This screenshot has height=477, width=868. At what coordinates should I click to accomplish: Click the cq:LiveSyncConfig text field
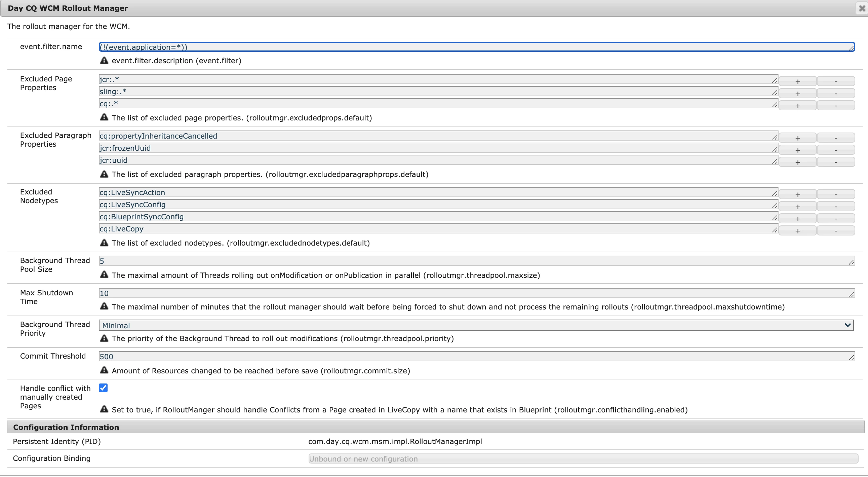[x=438, y=205]
